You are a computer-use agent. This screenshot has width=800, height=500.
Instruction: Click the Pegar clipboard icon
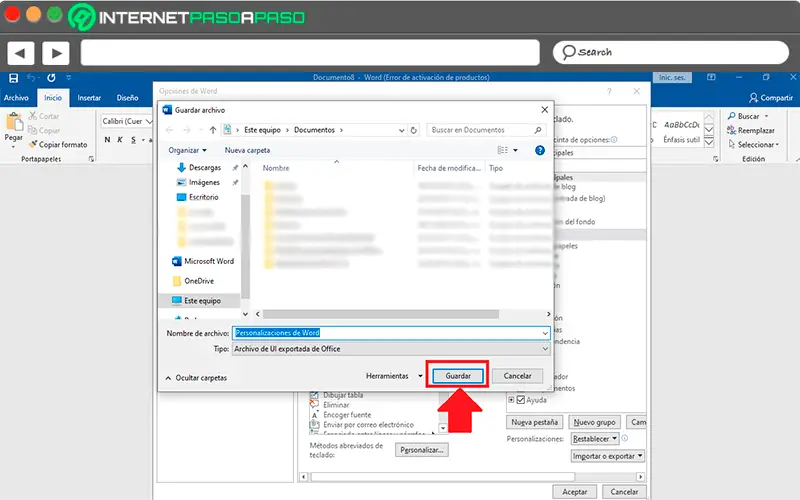14,121
